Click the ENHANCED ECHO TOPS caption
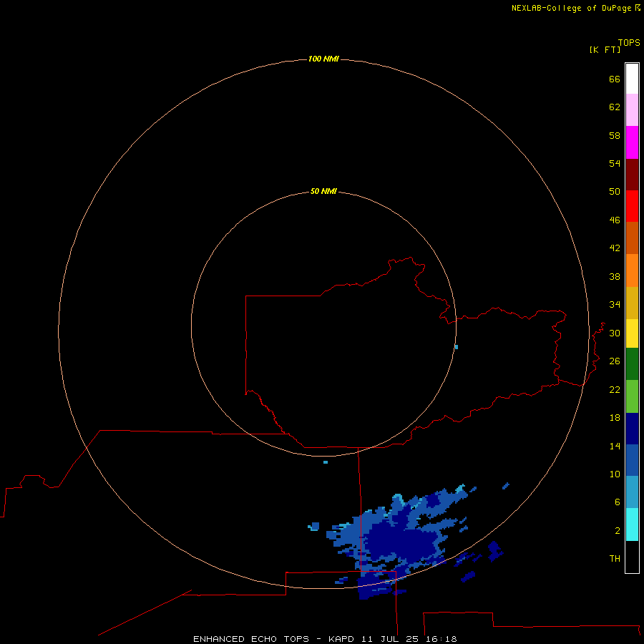The width and height of the screenshot is (644, 644). click(251, 639)
